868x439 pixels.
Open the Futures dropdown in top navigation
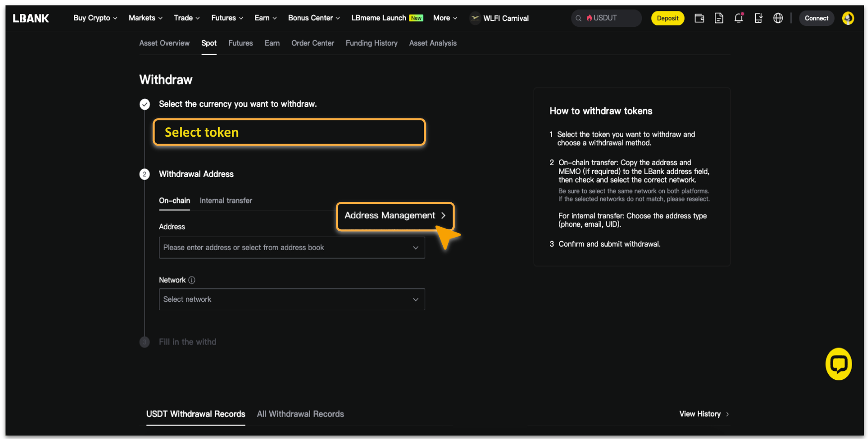click(227, 18)
